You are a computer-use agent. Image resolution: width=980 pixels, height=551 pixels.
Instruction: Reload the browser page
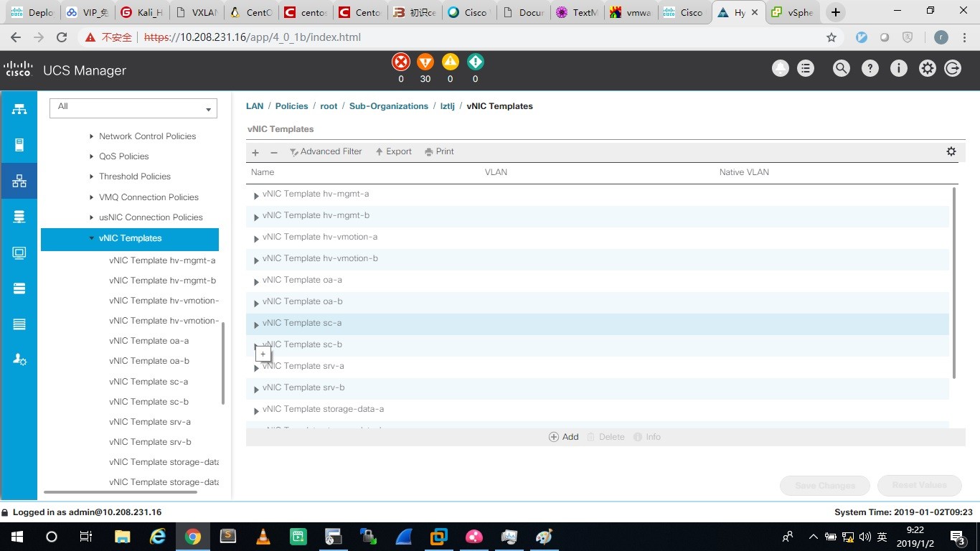62,37
